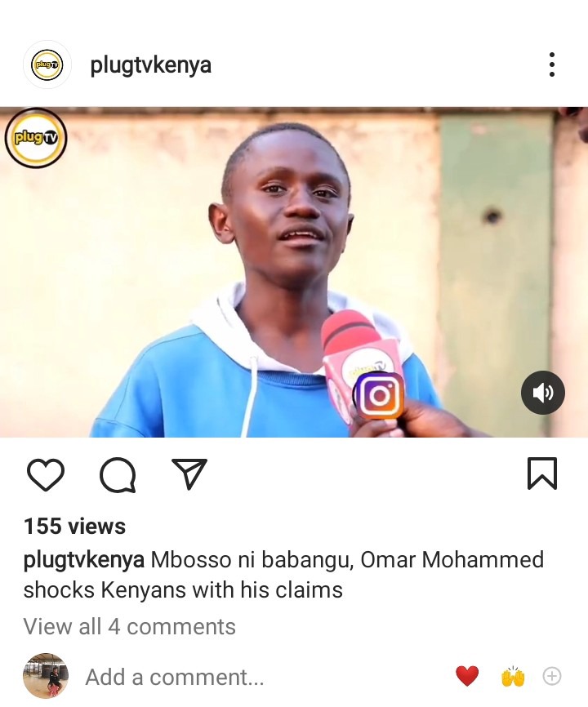This screenshot has height=707, width=588.
Task: Open plugtvkenya username in the caption
Action: 84,561
